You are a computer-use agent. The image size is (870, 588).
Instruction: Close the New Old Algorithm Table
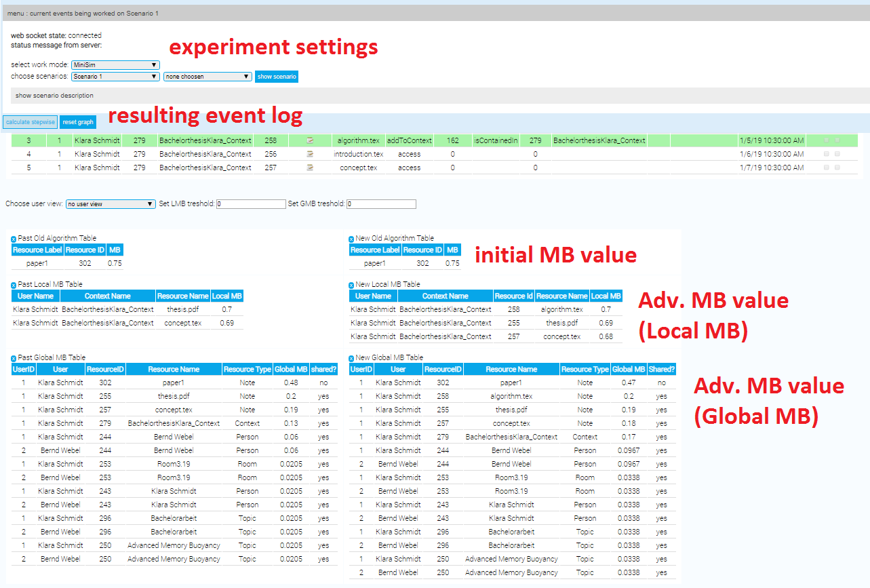pos(351,239)
